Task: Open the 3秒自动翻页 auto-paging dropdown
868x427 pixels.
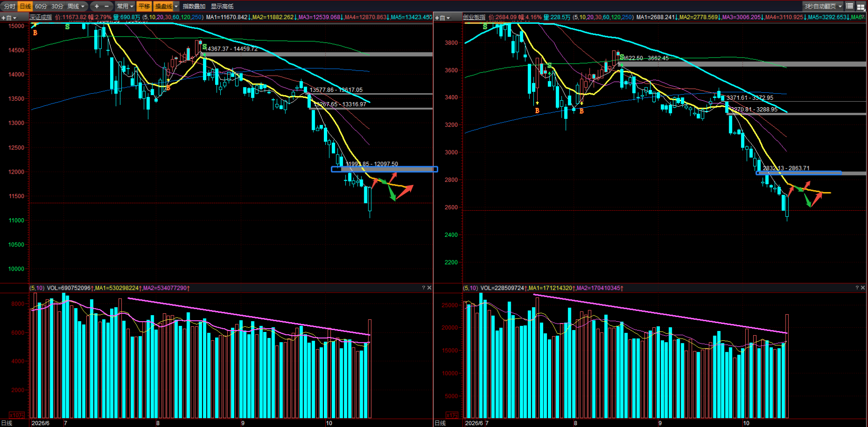Action: point(823,6)
